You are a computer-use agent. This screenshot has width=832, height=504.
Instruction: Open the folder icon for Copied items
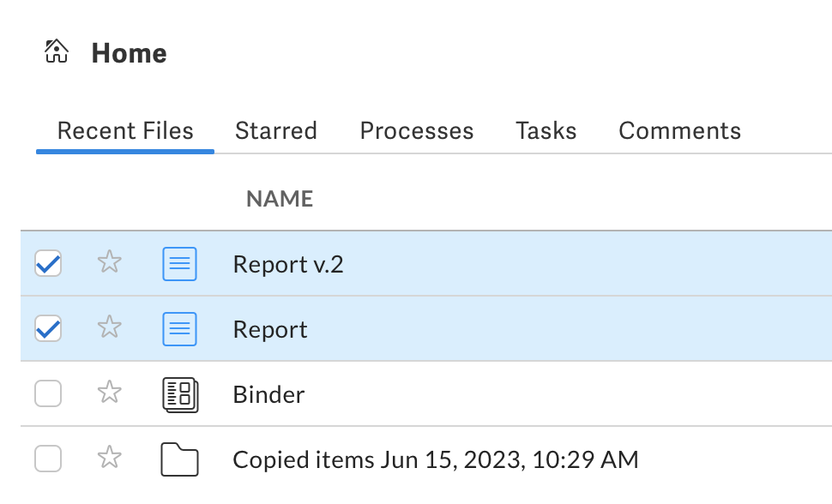179,459
